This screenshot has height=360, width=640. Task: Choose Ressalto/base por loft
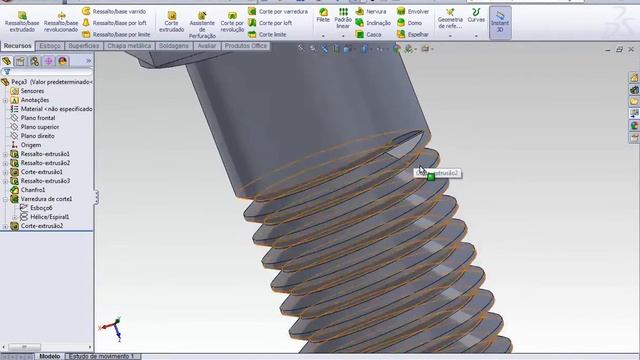coord(114,23)
